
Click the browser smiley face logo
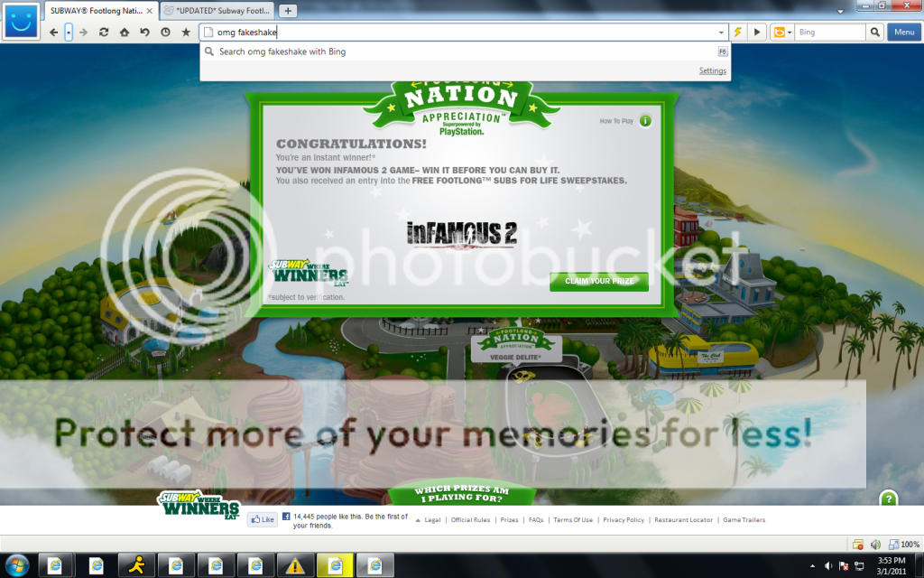[x=22, y=22]
